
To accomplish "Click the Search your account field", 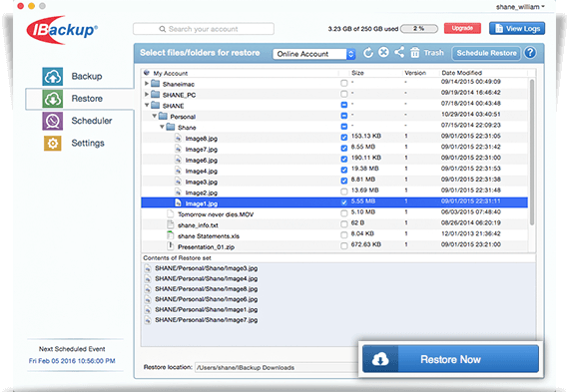I will pyautogui.click(x=204, y=29).
